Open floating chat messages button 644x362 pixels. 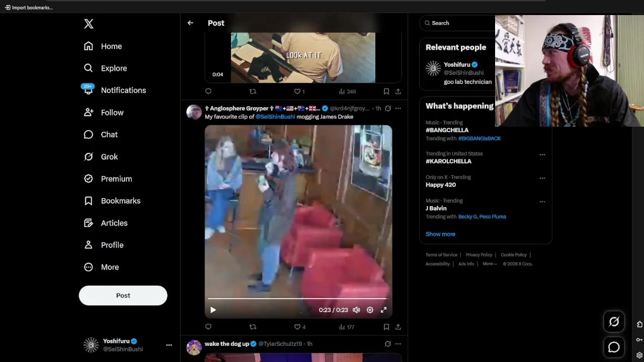[614, 347]
